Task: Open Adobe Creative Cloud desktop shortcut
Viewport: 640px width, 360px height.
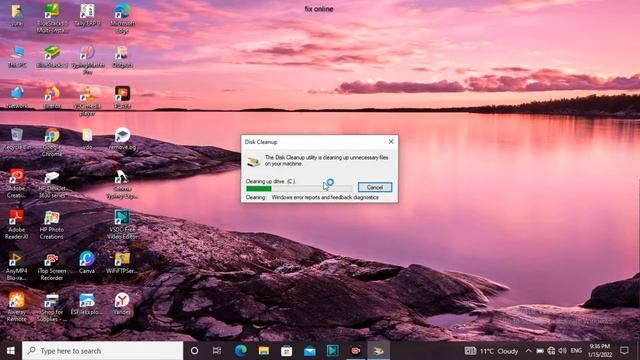Action: point(17,184)
